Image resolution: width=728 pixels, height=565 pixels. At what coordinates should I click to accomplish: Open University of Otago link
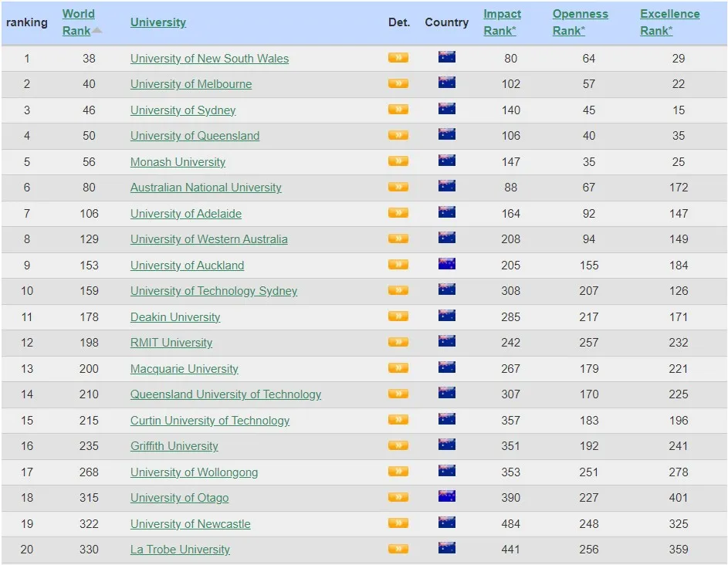point(179,498)
